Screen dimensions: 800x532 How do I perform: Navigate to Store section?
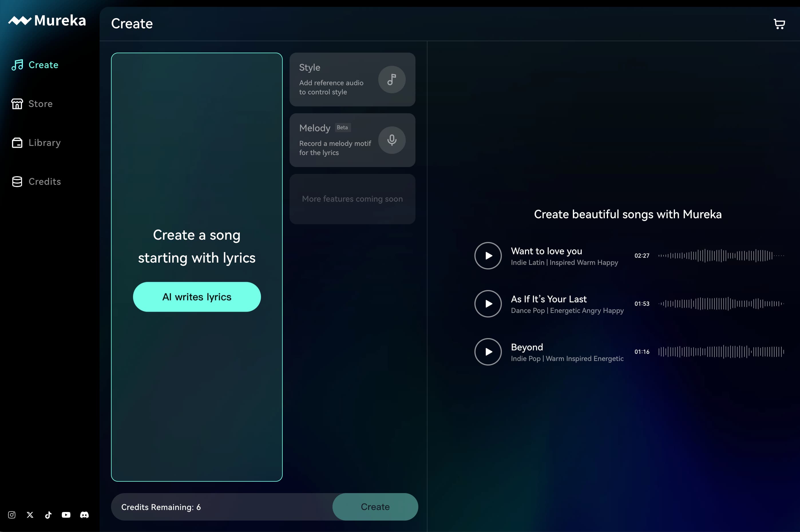click(40, 103)
